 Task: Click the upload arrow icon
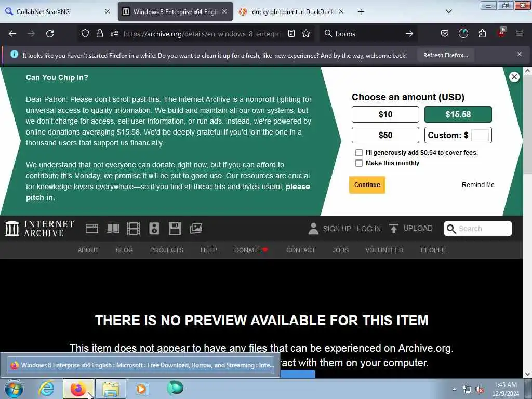pyautogui.click(x=394, y=229)
